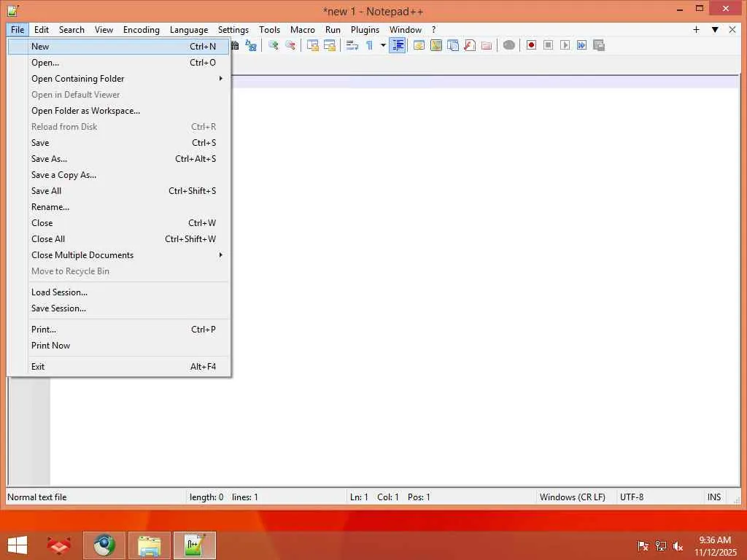Start macro recording with red dot icon
Viewport: 747px width, 560px height.
pyautogui.click(x=531, y=45)
